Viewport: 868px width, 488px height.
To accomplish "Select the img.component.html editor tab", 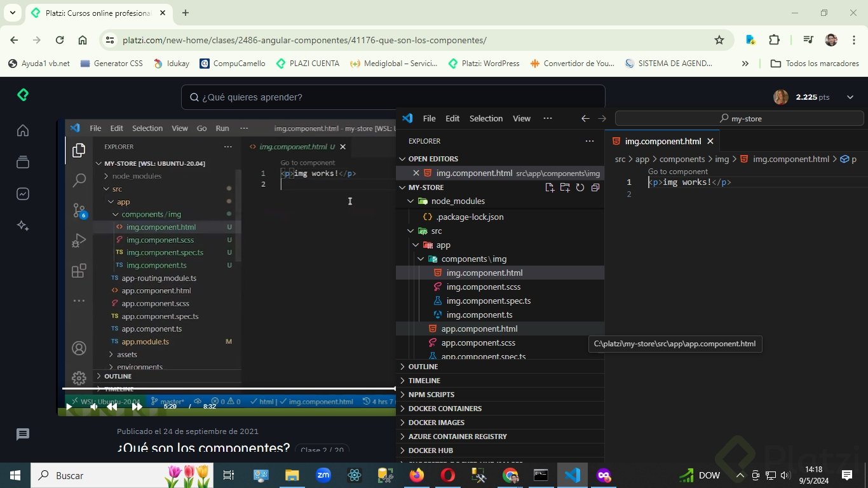I will click(662, 141).
